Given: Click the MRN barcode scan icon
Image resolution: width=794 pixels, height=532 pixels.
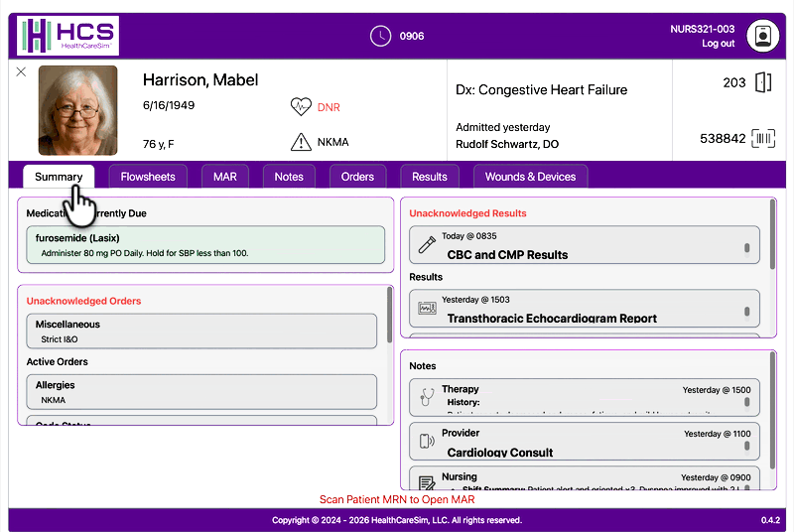Looking at the screenshot, I should click(762, 139).
